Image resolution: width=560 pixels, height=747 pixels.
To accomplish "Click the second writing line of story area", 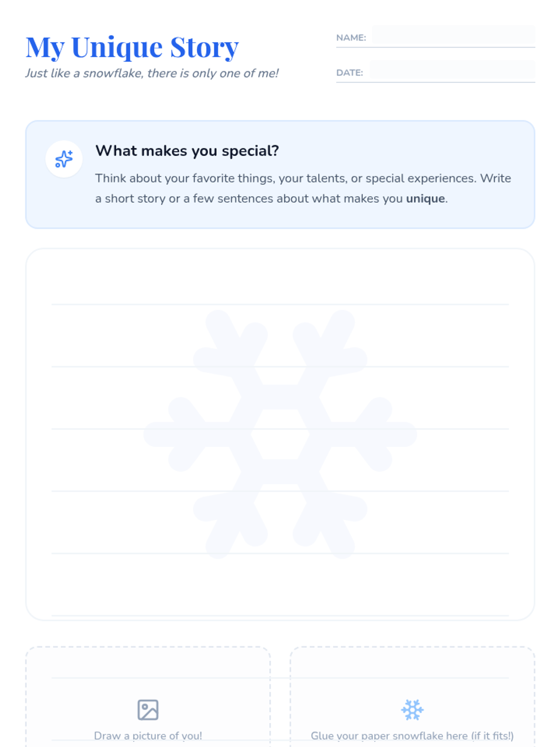I will (280, 366).
